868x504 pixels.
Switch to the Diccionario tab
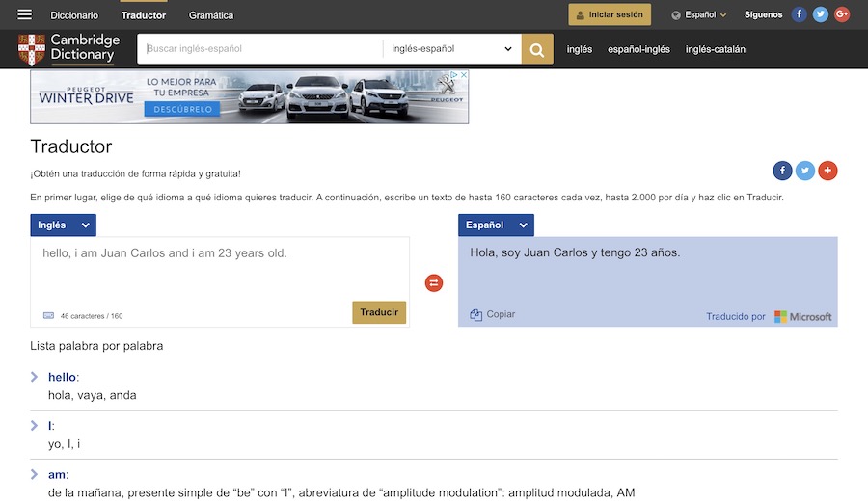(74, 15)
